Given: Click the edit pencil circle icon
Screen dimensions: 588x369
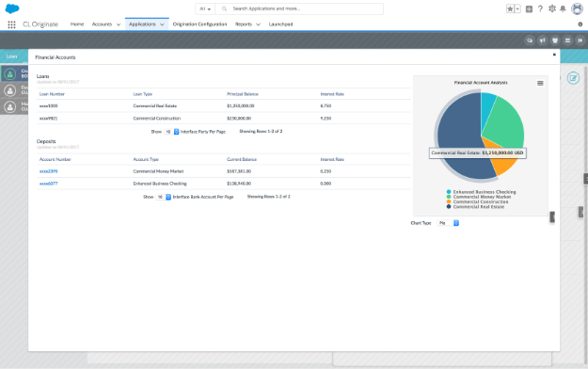Looking at the screenshot, I should (x=573, y=78).
